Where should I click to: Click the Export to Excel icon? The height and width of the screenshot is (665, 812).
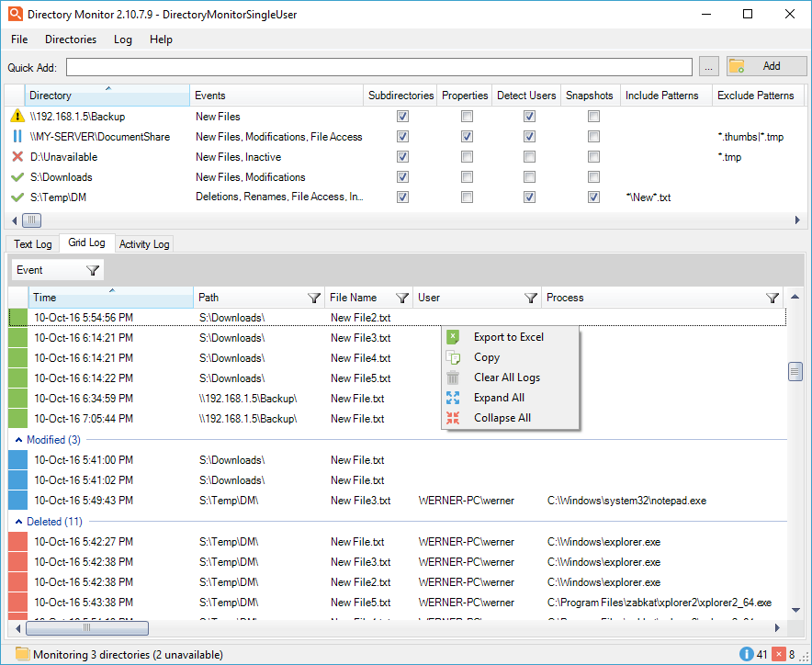(x=453, y=337)
